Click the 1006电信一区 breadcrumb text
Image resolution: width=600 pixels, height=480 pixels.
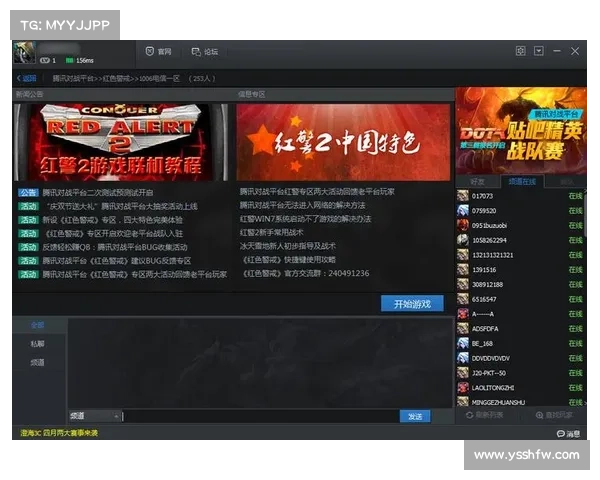tap(159, 79)
